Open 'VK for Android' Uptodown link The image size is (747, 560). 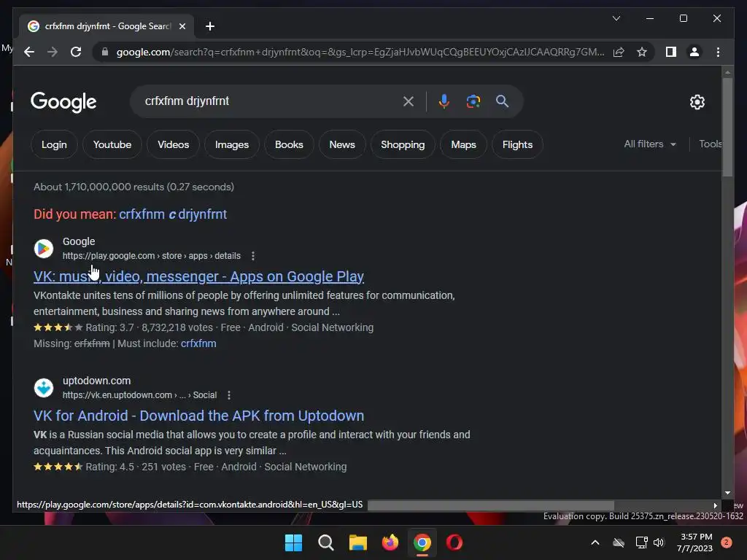tap(198, 416)
